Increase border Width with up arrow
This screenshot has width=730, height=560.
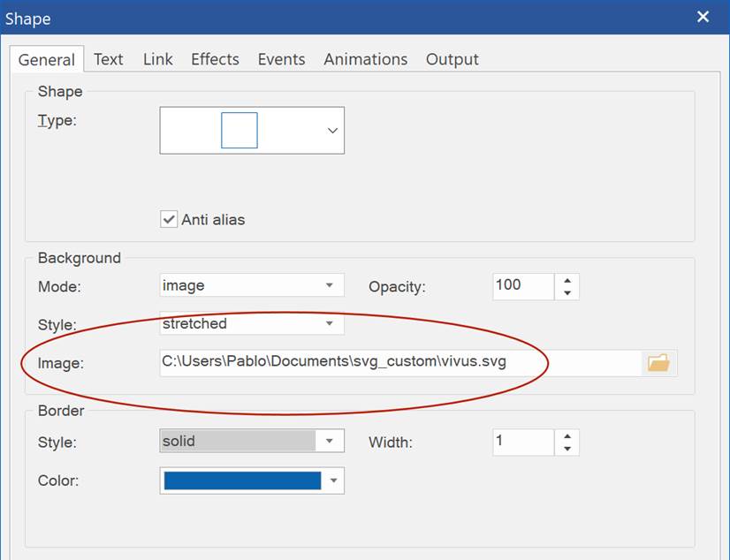pos(567,435)
